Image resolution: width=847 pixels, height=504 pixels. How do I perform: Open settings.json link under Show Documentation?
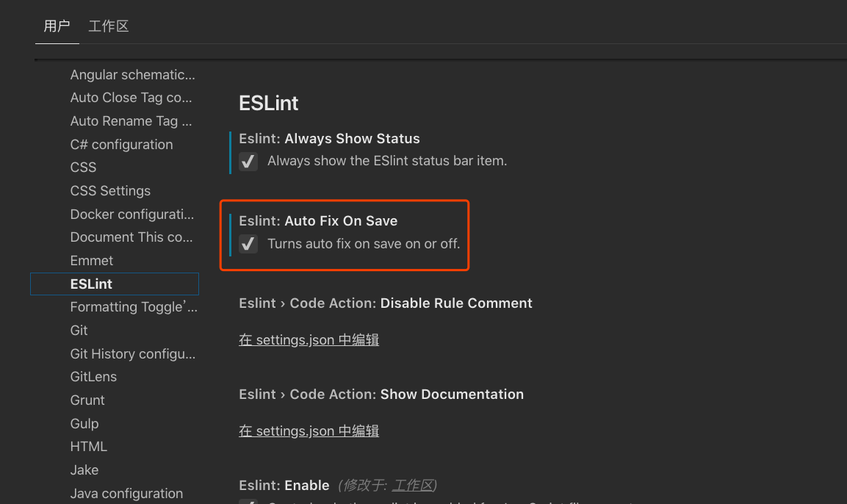pyautogui.click(x=309, y=431)
